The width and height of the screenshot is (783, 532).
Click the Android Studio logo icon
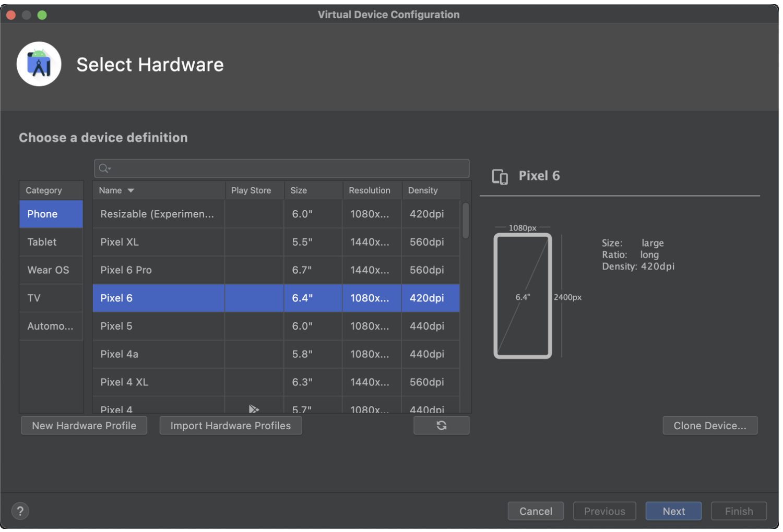pos(39,64)
